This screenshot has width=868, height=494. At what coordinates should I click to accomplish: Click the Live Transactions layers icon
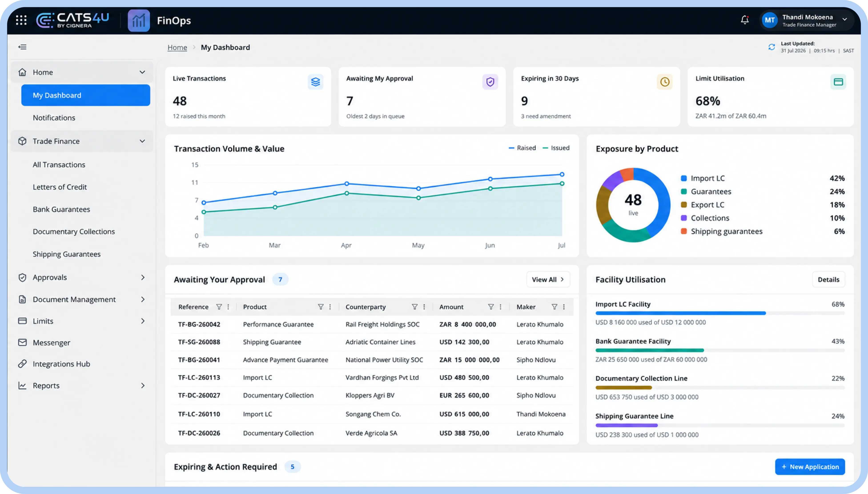[315, 82]
